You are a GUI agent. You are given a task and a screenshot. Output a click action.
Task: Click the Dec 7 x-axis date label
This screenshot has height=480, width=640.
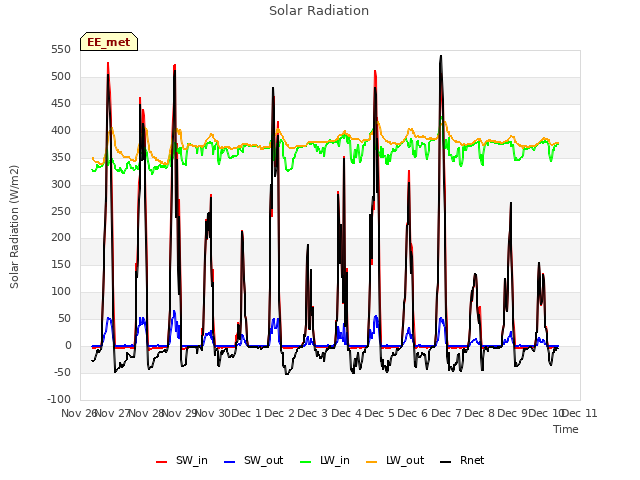click(446, 413)
